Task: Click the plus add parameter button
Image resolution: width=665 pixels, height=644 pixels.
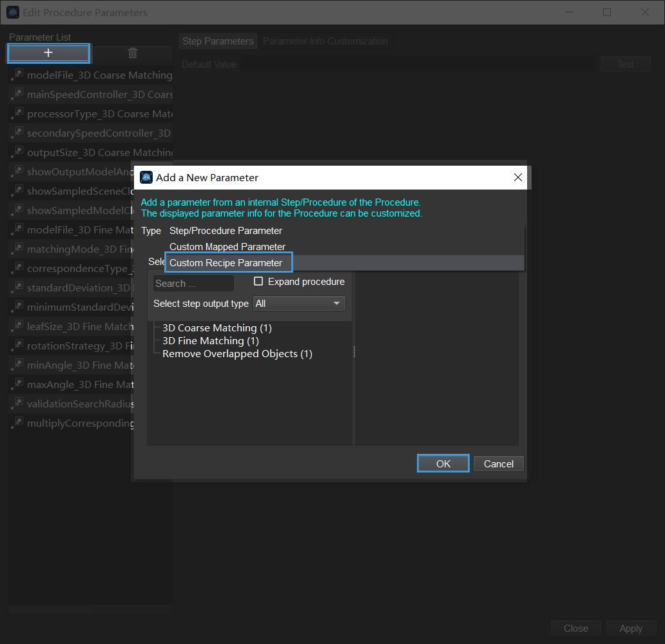Action: click(x=48, y=54)
